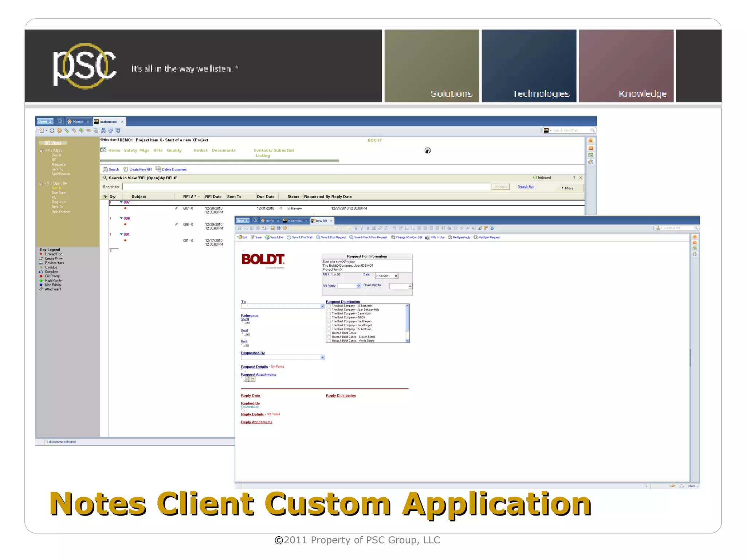
Task: Click binoculars find icon in mainmenu toolbar
Action: tap(103, 131)
